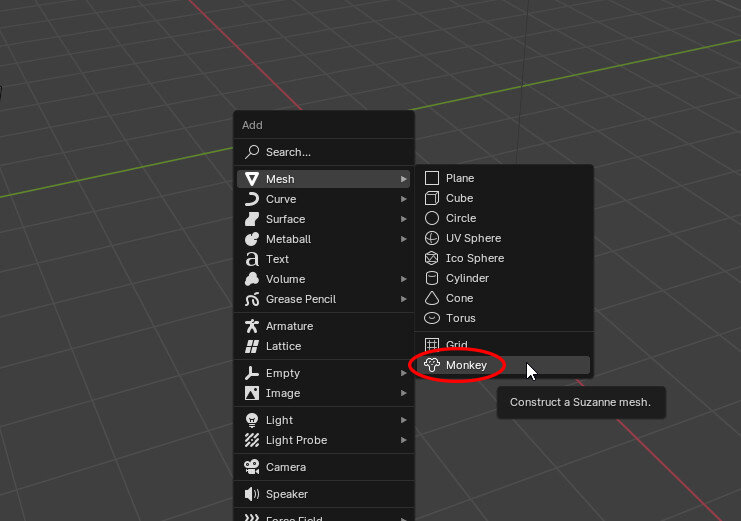Image resolution: width=741 pixels, height=521 pixels.
Task: Open the Metaball submenu entry
Action: coord(324,239)
